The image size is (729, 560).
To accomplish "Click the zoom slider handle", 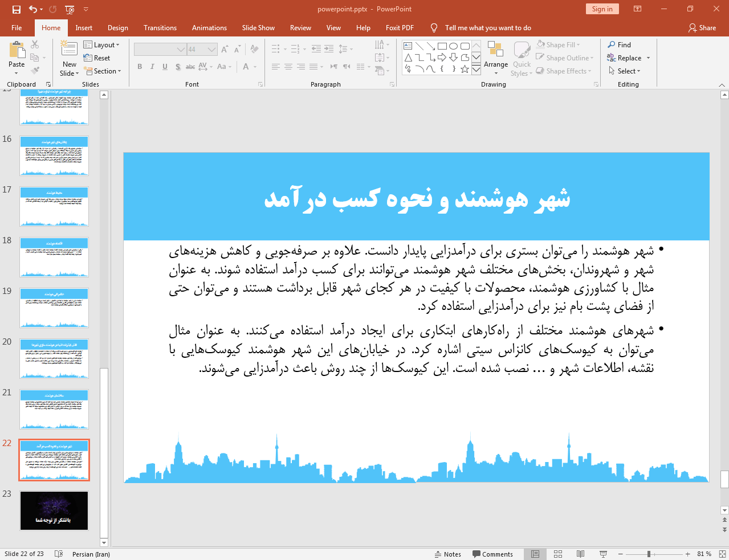I will (x=649, y=554).
